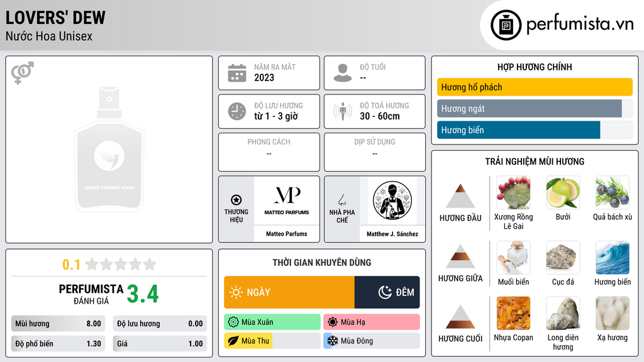Click the sillage projection icon
Image resolution: width=644 pixels, height=362 pixels.
pyautogui.click(x=343, y=111)
